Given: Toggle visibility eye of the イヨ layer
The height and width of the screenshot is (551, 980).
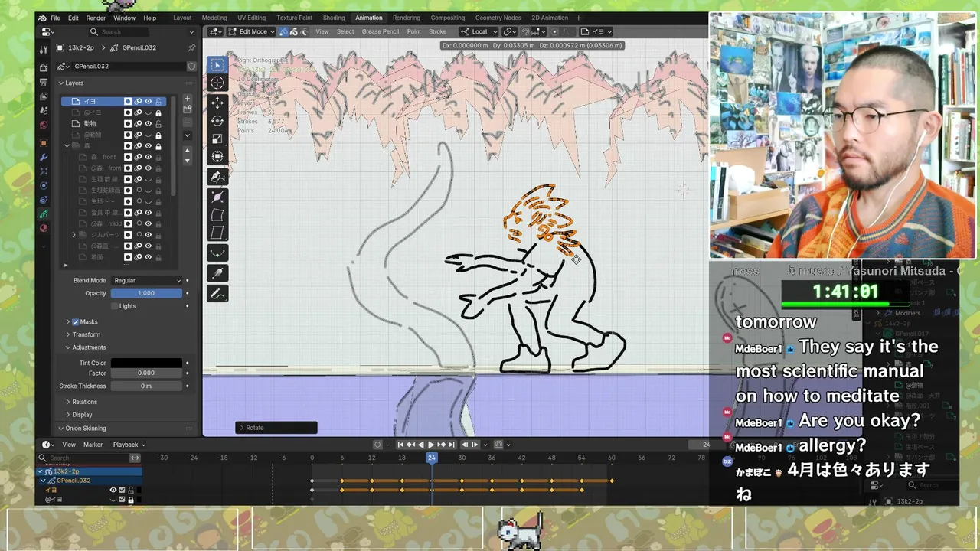Looking at the screenshot, I should click(x=148, y=101).
